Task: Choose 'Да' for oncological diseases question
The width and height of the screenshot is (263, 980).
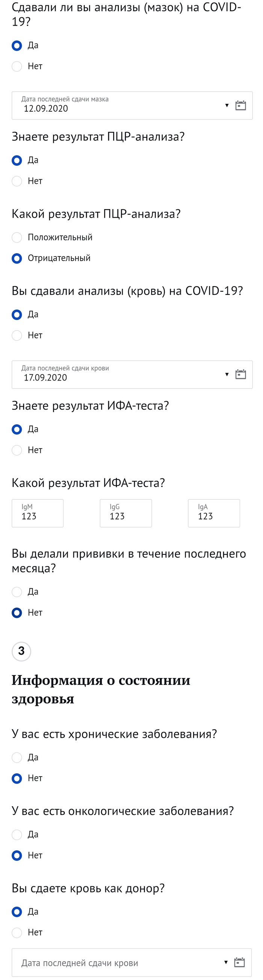Action: point(17,834)
